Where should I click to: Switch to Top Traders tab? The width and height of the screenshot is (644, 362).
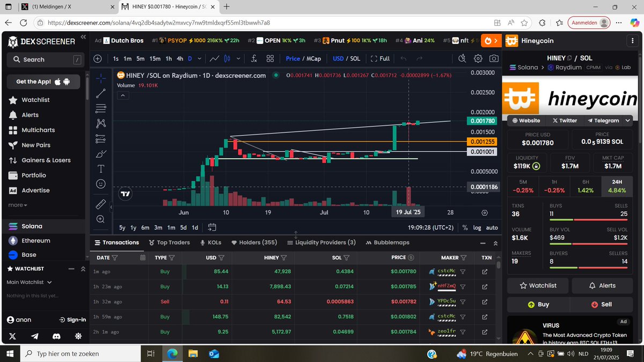169,242
